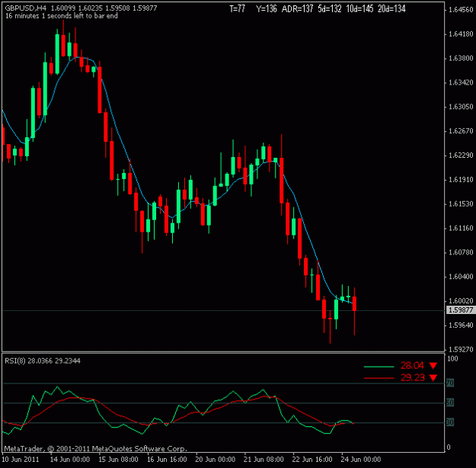Click the 20d=134 range value
476x468 pixels.
tap(391, 9)
